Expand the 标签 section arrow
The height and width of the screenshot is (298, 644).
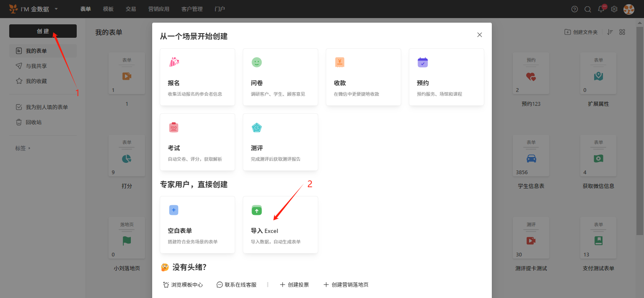[x=29, y=148]
